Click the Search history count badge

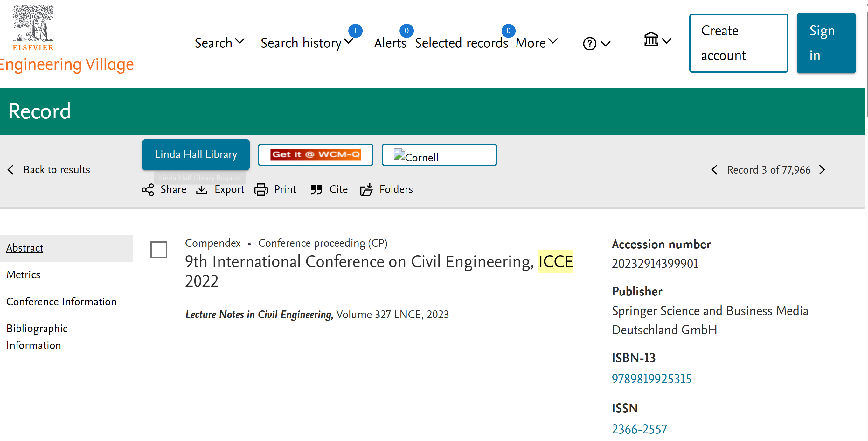click(355, 31)
